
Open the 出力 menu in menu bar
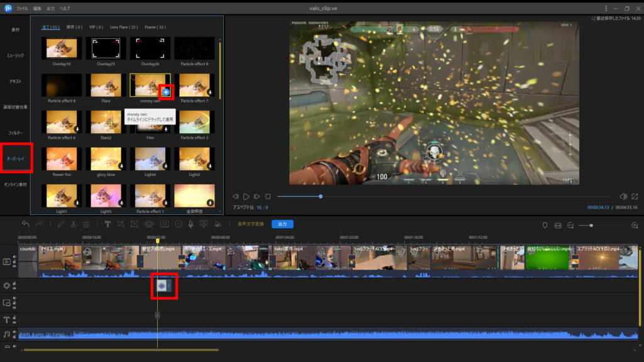click(50, 8)
